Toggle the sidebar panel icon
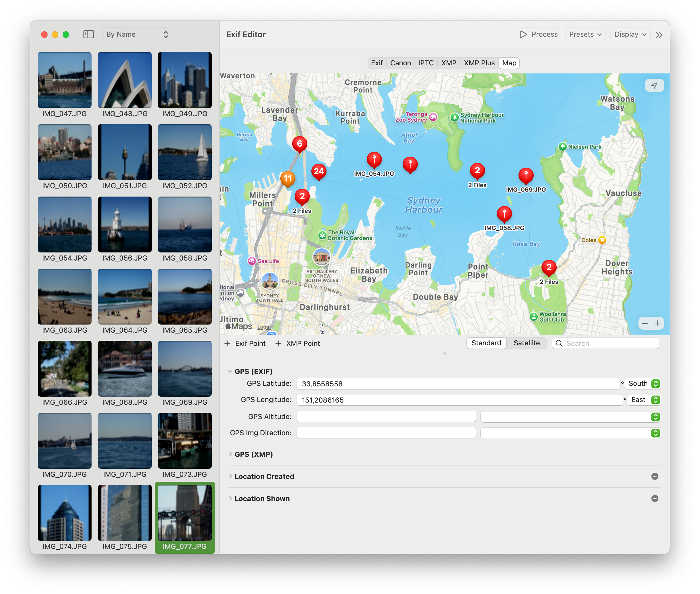 pos(89,34)
